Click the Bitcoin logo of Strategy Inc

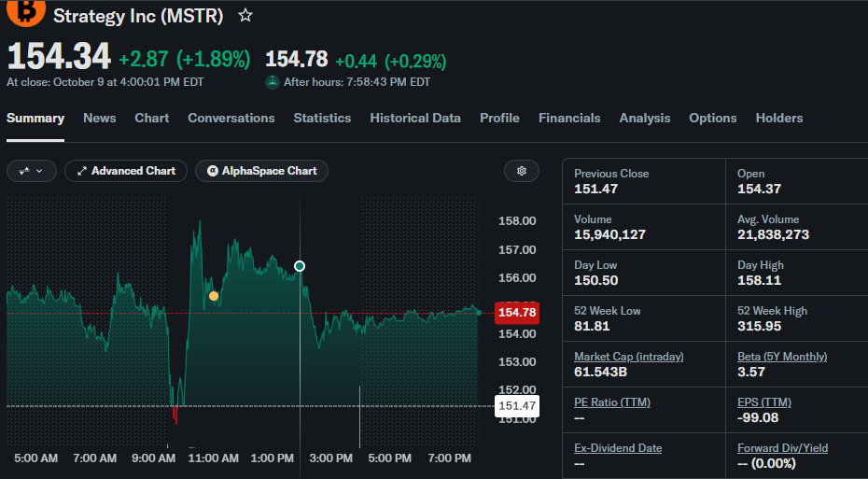coord(25,13)
